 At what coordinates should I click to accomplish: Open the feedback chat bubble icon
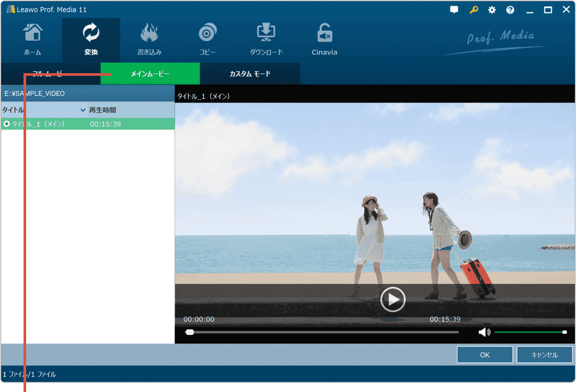(454, 10)
